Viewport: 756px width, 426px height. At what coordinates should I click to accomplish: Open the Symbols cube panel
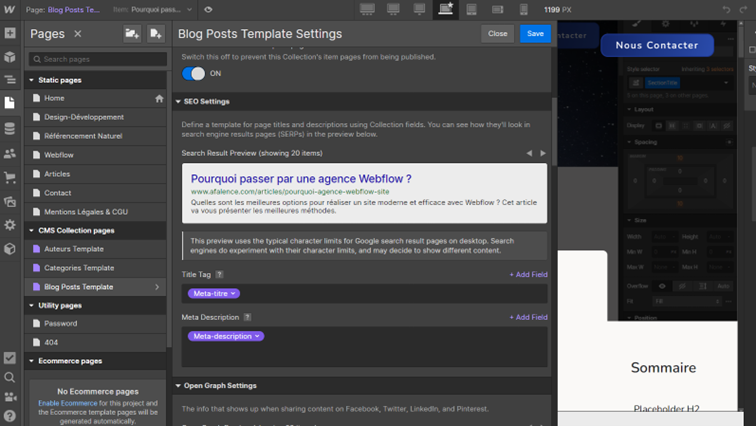point(10,56)
